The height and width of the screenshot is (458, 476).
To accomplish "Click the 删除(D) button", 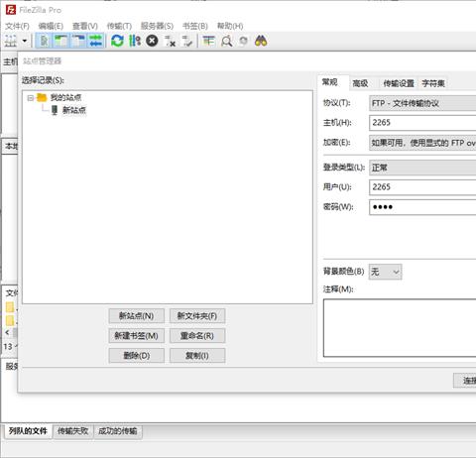I will pyautogui.click(x=136, y=356).
